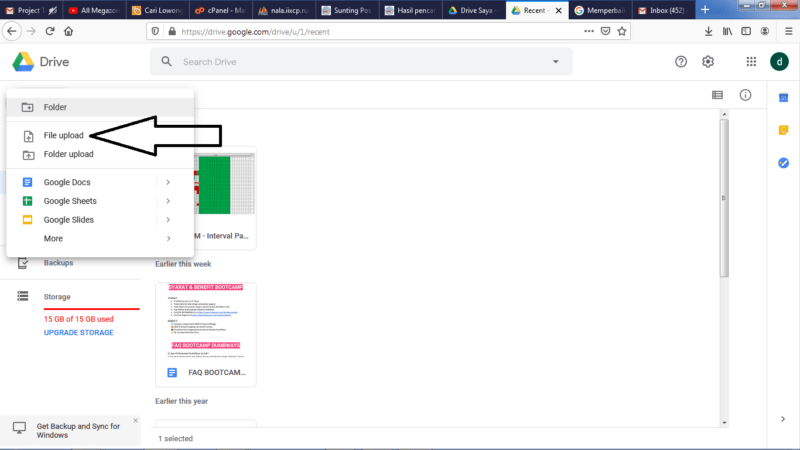Expand Google Slides submenu arrow

(x=168, y=220)
